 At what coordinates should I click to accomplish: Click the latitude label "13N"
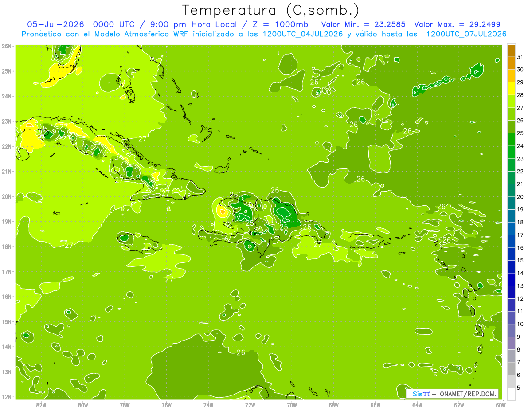tap(7, 372)
